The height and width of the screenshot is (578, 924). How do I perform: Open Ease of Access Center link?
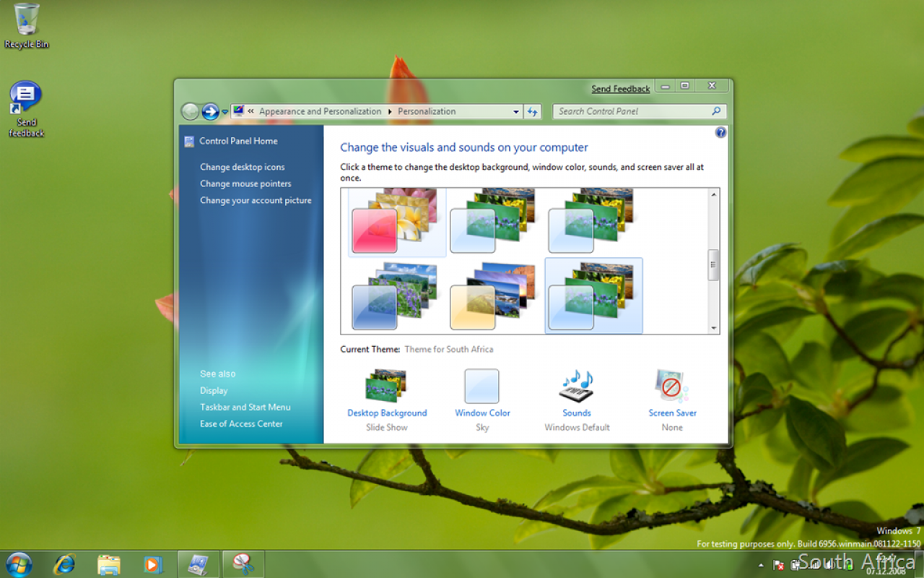241,423
